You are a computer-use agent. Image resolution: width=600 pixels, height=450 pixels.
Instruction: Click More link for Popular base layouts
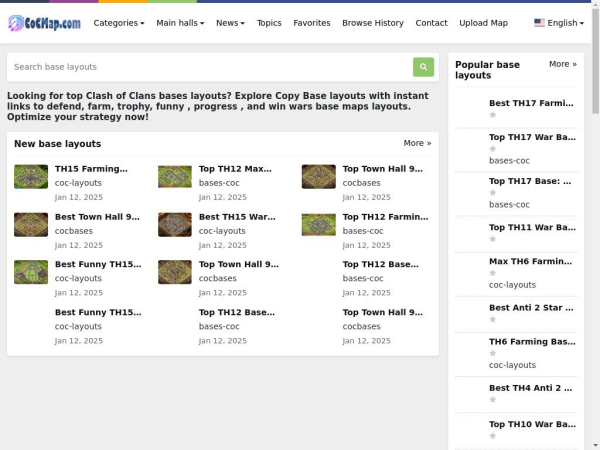[563, 64]
